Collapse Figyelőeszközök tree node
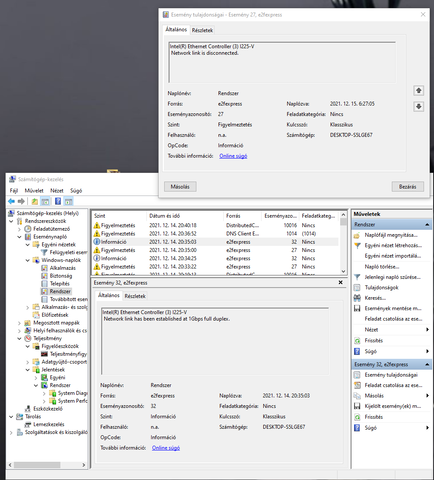The width and height of the screenshot is (434, 480). click(x=28, y=346)
